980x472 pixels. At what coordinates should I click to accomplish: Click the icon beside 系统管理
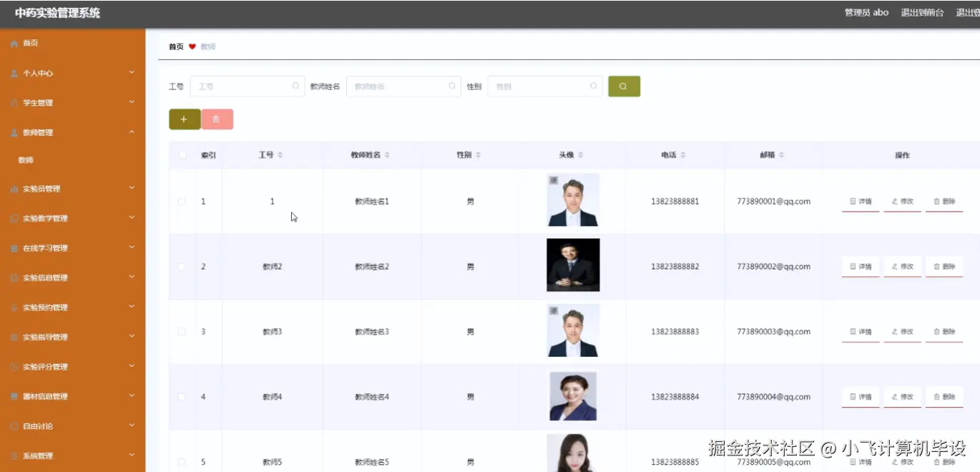tap(14, 456)
